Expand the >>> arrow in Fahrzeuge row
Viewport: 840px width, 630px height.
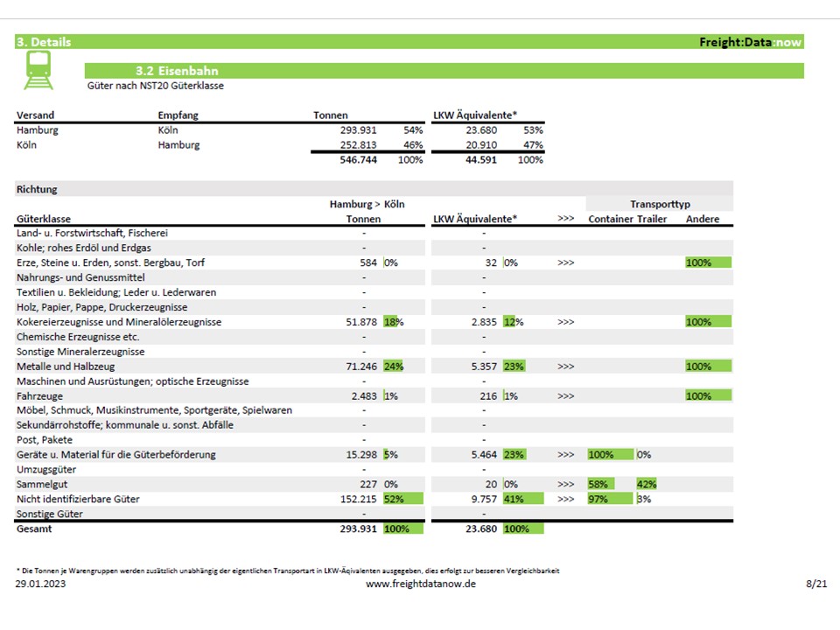[x=565, y=396]
